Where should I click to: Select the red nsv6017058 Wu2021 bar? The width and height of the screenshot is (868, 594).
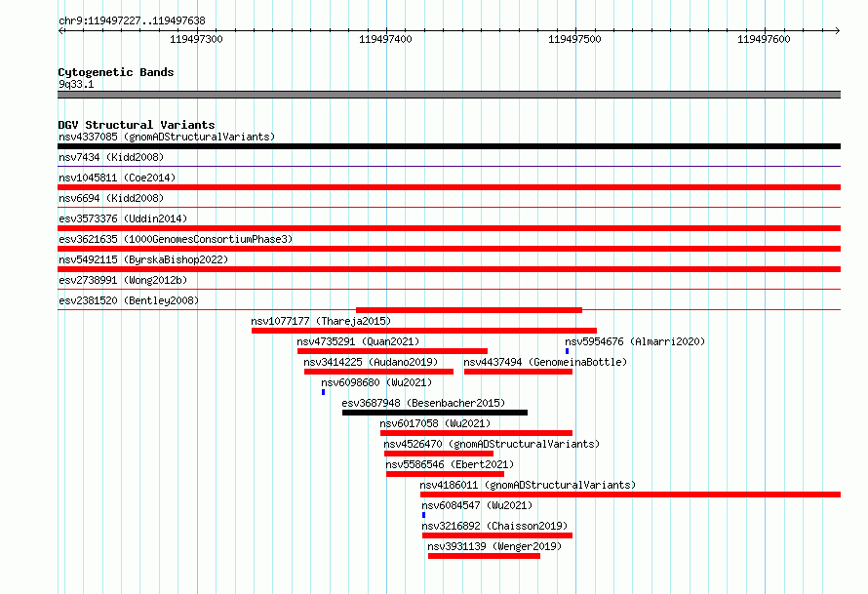(x=476, y=433)
